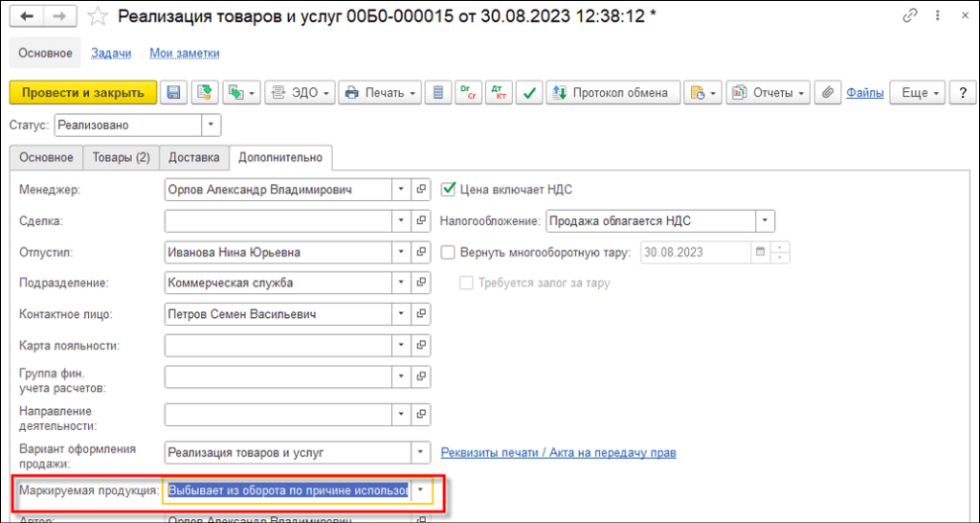Open the Карта лояльности record icon

[x=421, y=345]
